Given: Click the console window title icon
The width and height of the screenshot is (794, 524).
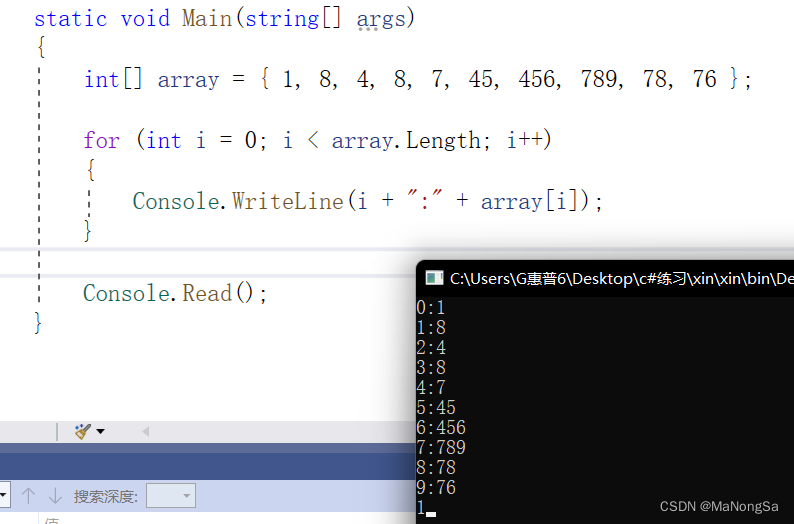Looking at the screenshot, I should click(x=434, y=278).
